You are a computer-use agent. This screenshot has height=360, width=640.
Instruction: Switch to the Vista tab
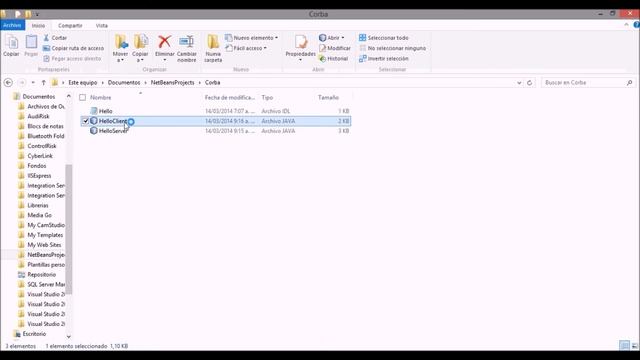(x=102, y=25)
